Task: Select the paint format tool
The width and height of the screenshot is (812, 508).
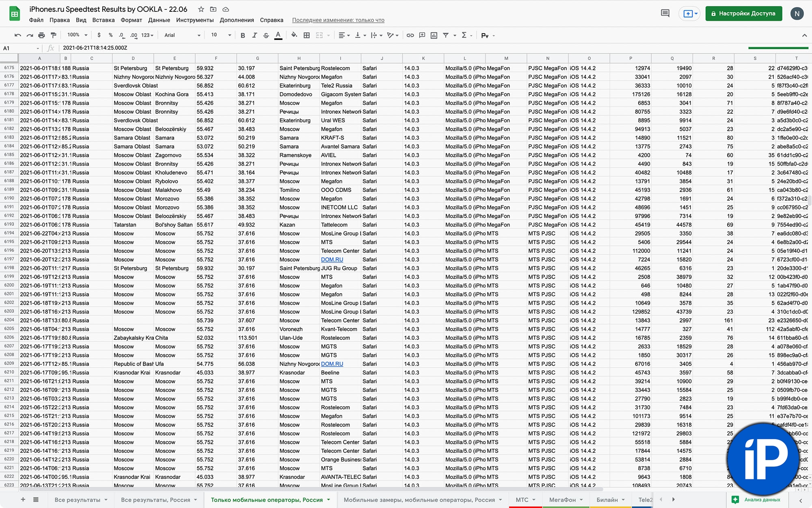Action: coord(53,35)
